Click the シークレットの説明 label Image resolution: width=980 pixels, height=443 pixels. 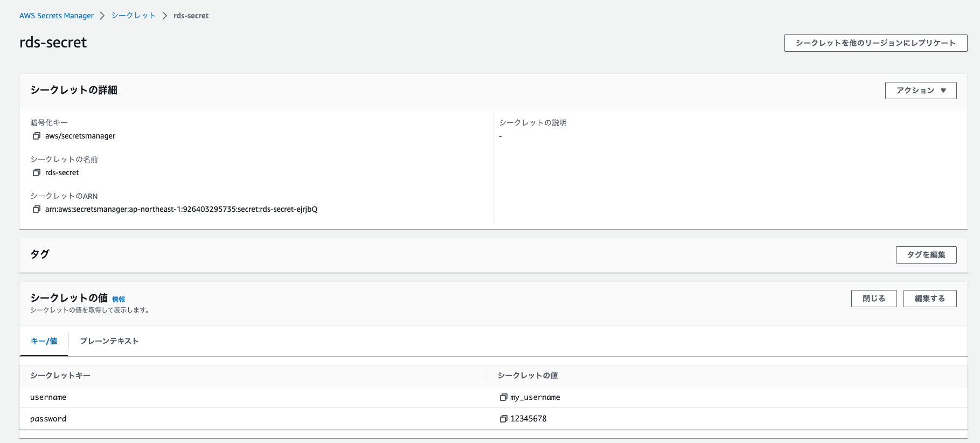click(533, 123)
